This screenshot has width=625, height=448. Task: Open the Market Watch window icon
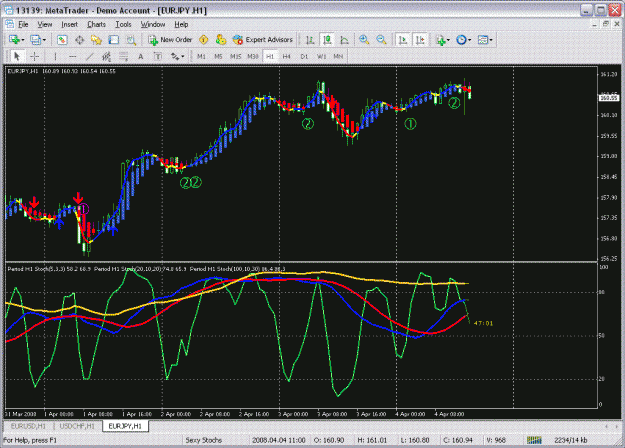(x=62, y=40)
